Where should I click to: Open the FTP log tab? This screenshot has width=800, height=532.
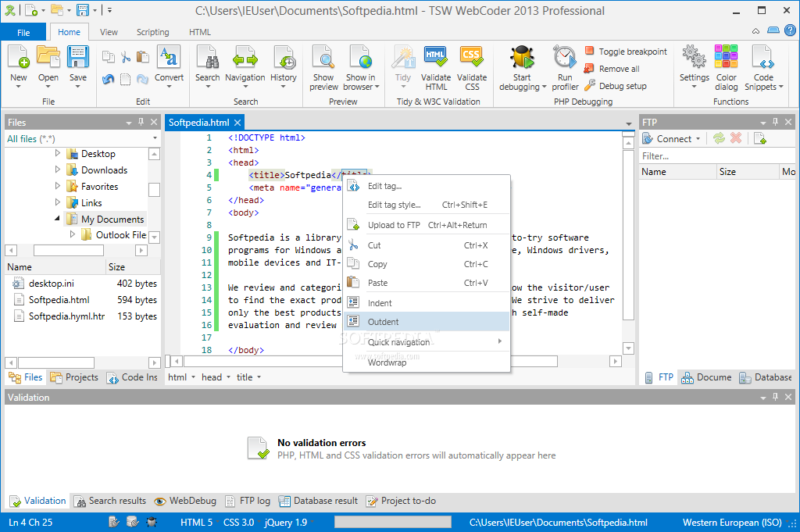[248, 501]
